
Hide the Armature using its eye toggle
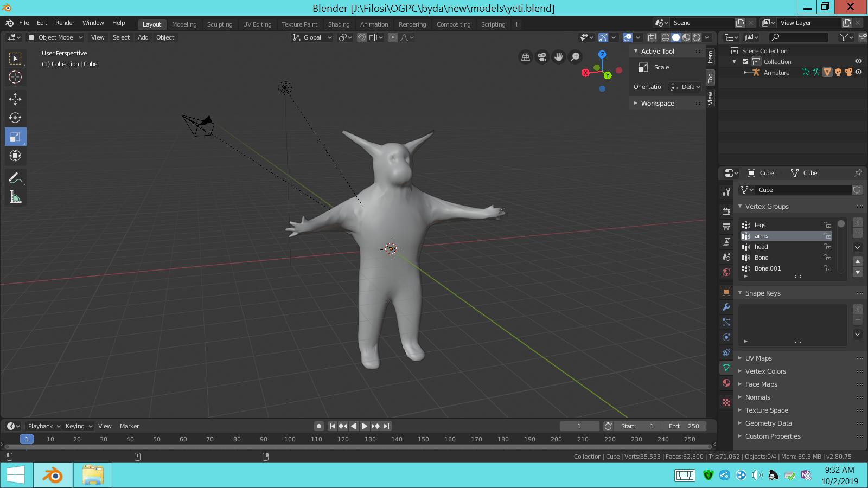coord(858,72)
